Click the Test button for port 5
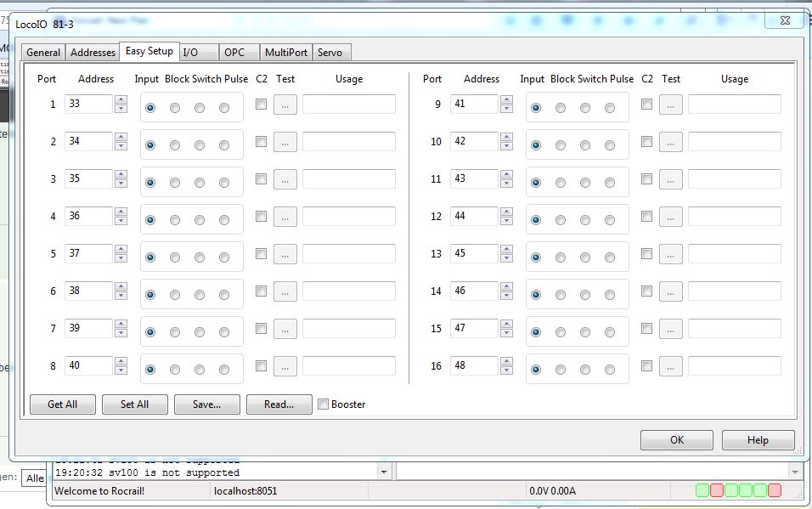 click(x=285, y=254)
